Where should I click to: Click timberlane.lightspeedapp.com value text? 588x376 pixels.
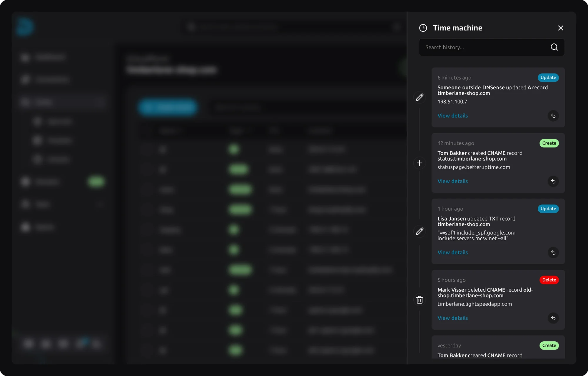pyautogui.click(x=475, y=304)
